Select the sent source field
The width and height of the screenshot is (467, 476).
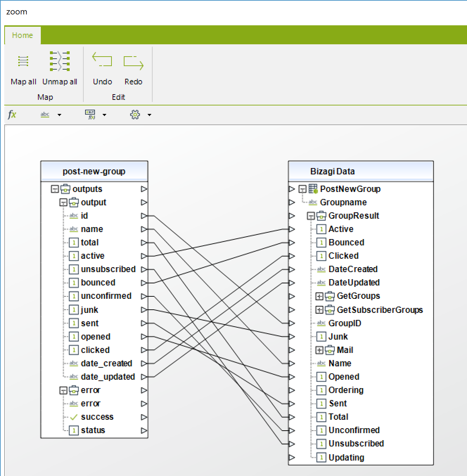(x=90, y=323)
